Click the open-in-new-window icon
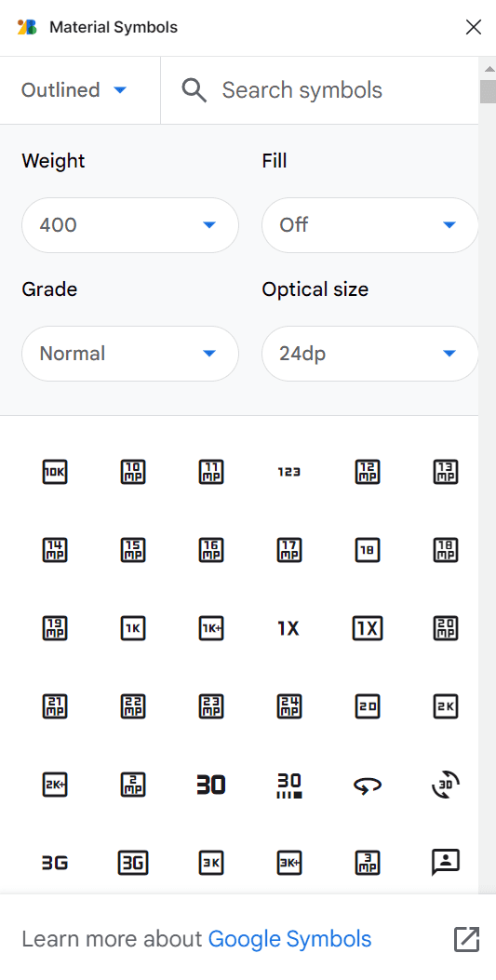The image size is (496, 980). 466,939
